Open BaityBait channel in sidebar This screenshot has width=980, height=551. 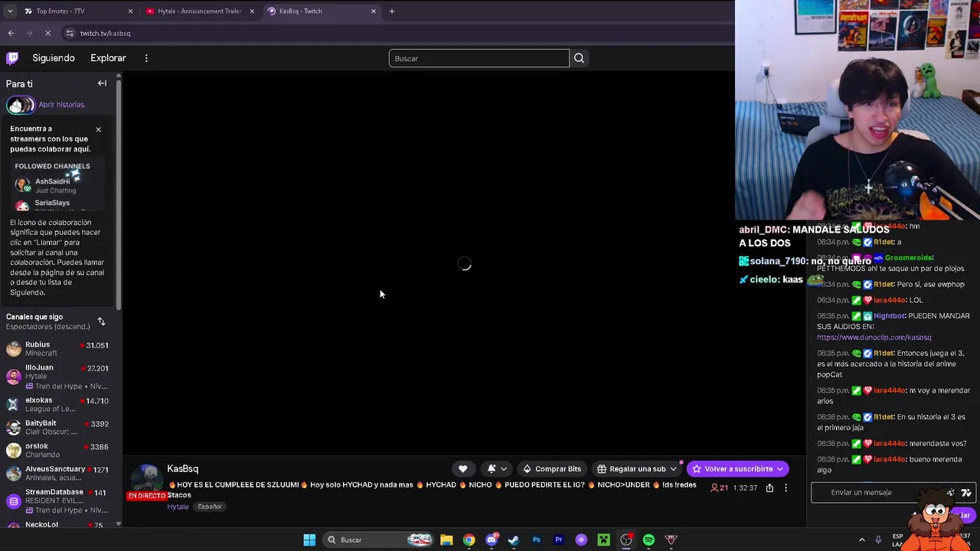pos(57,427)
